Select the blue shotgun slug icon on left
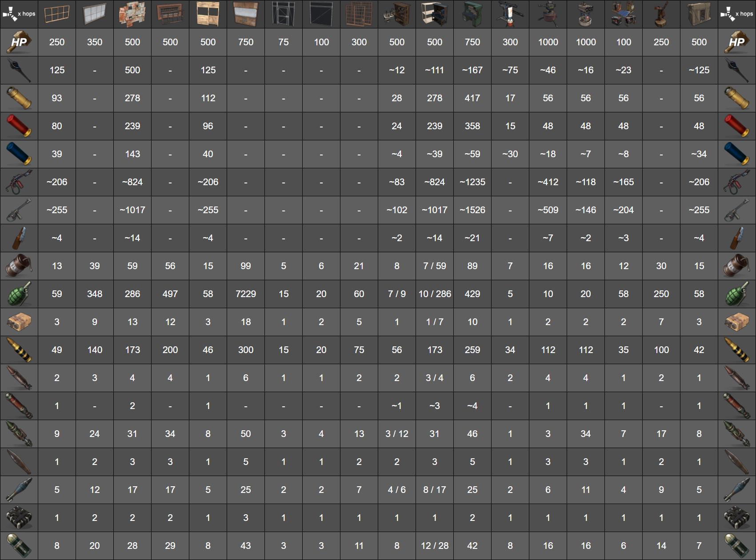This screenshot has height=560, width=756. pyautogui.click(x=19, y=154)
